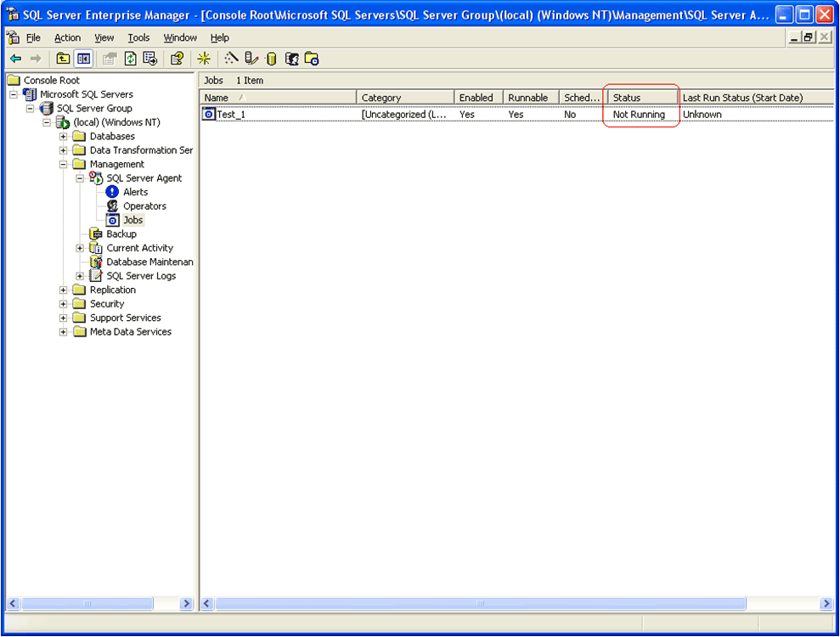Click the 'Not Running' status cell
Image resolution: width=840 pixels, height=637 pixels.
pos(639,115)
